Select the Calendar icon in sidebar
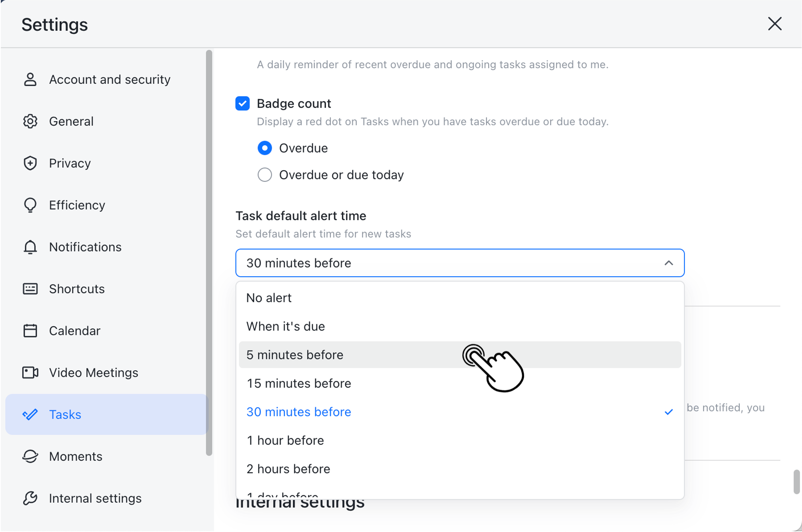 (30, 330)
